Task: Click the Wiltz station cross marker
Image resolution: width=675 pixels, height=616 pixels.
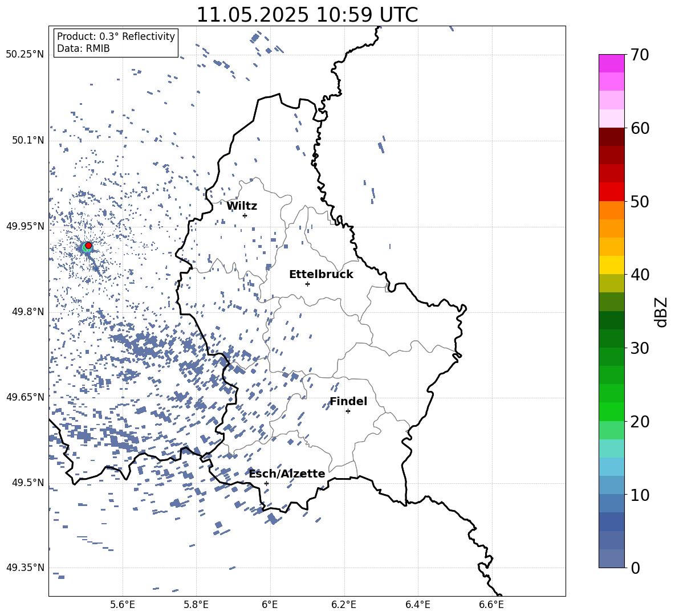Action: click(x=245, y=215)
